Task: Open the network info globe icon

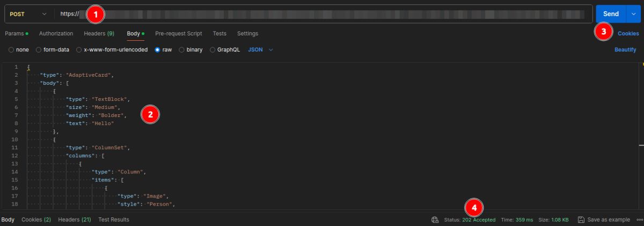Action: [435, 220]
